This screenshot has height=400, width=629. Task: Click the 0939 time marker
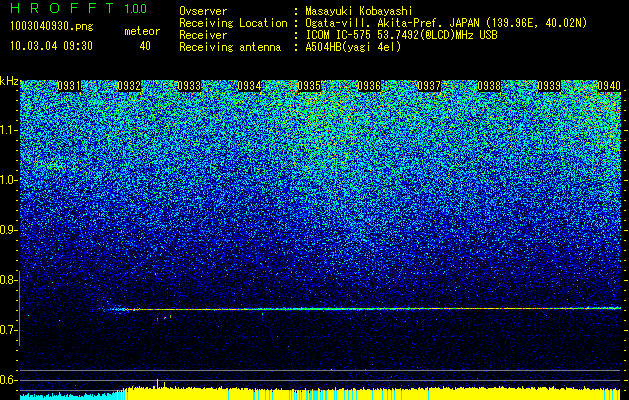point(549,86)
